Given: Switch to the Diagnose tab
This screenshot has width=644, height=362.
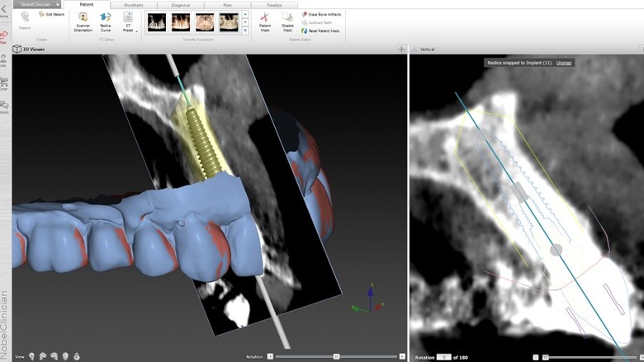Looking at the screenshot, I should coord(181,4).
